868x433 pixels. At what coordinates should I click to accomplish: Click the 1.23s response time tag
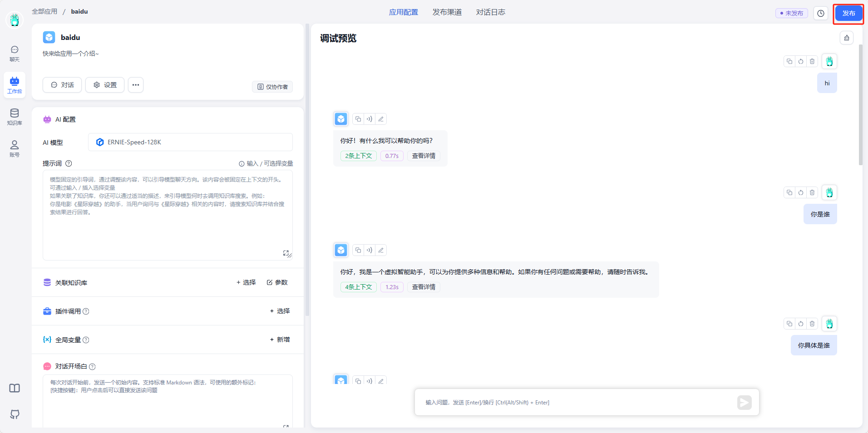[392, 287]
